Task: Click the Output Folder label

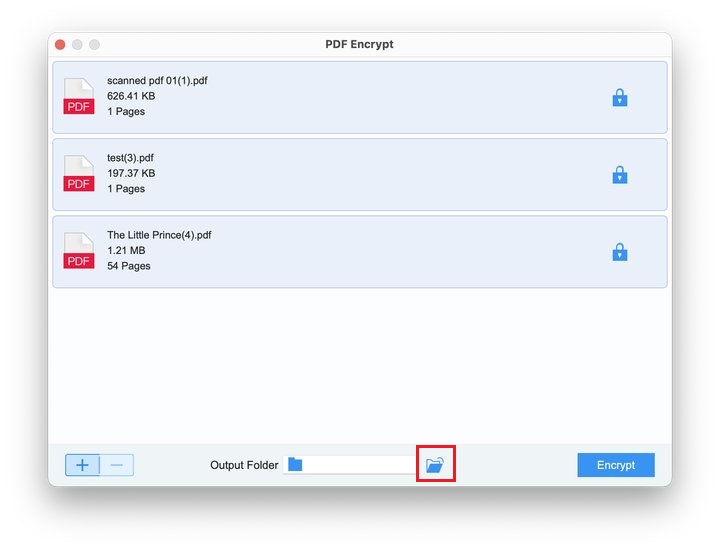Action: (x=244, y=465)
